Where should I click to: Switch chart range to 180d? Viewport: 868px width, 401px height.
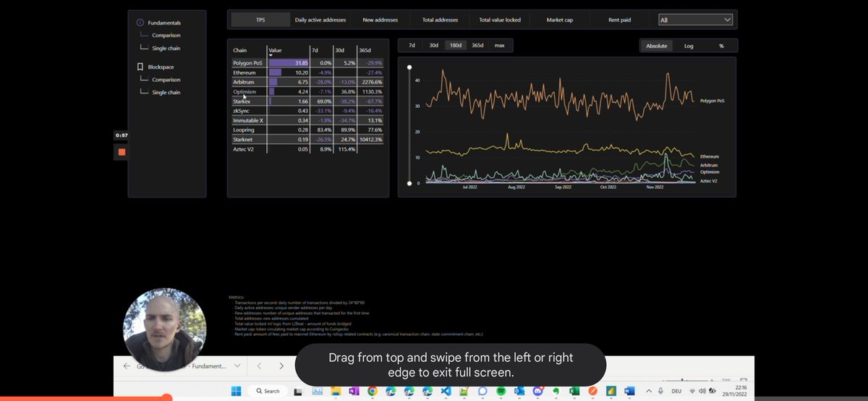pyautogui.click(x=456, y=45)
